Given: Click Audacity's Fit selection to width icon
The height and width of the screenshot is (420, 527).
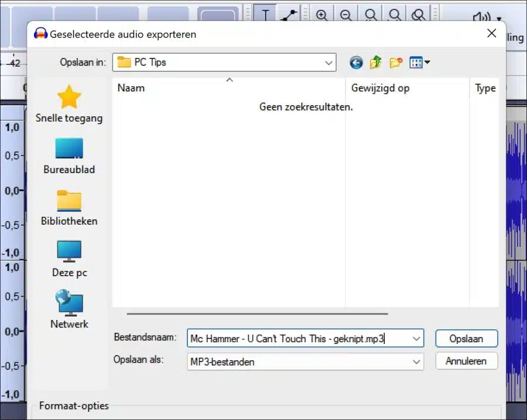Looking at the screenshot, I should [x=371, y=15].
